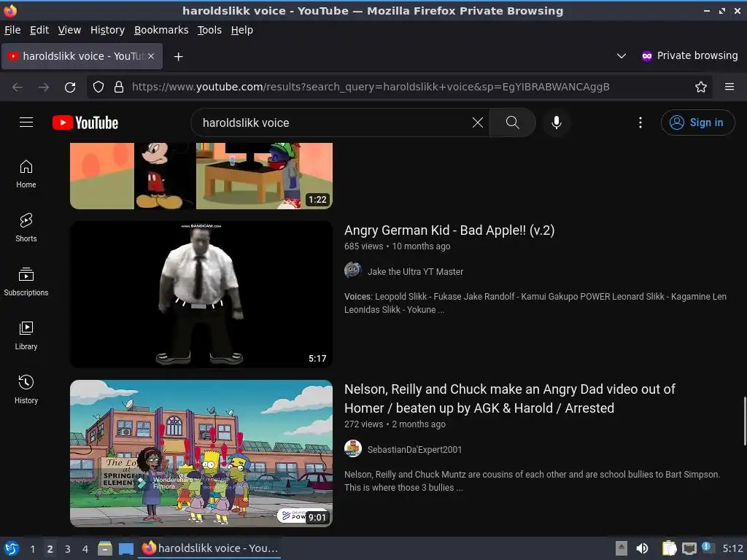
Task: Open the notification tray icon with badge
Action: [x=708, y=548]
